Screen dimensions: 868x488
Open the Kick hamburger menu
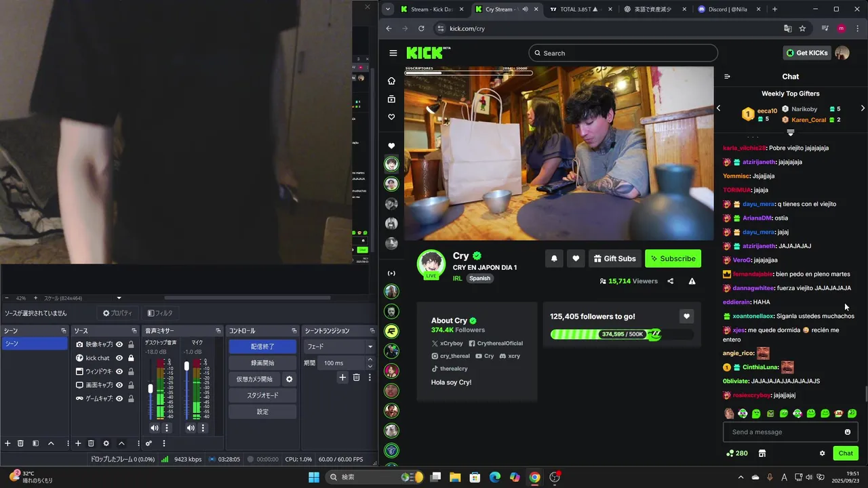coord(393,53)
